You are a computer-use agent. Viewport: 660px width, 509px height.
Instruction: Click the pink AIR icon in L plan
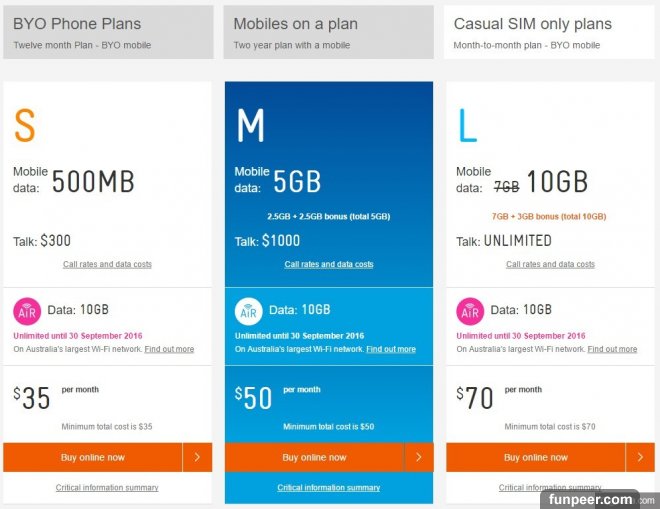click(470, 311)
